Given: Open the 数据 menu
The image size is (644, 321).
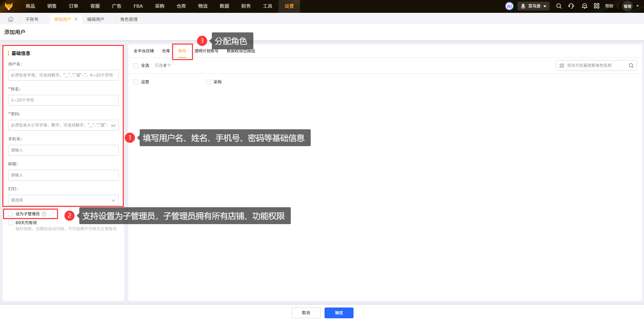Looking at the screenshot, I should point(225,6).
